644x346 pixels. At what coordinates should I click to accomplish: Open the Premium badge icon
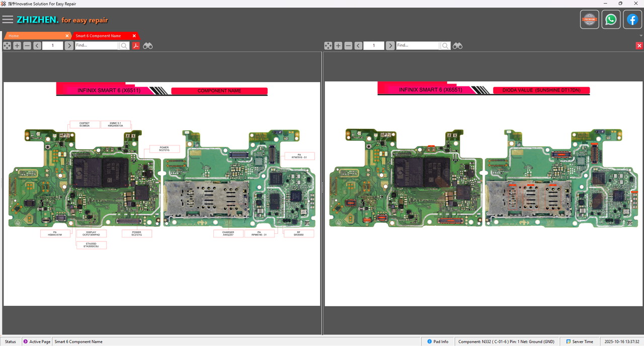[589, 20]
